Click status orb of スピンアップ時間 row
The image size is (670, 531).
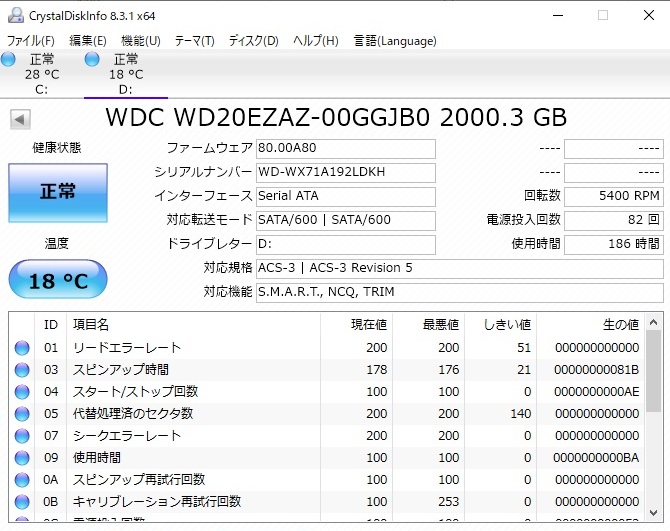point(22,370)
